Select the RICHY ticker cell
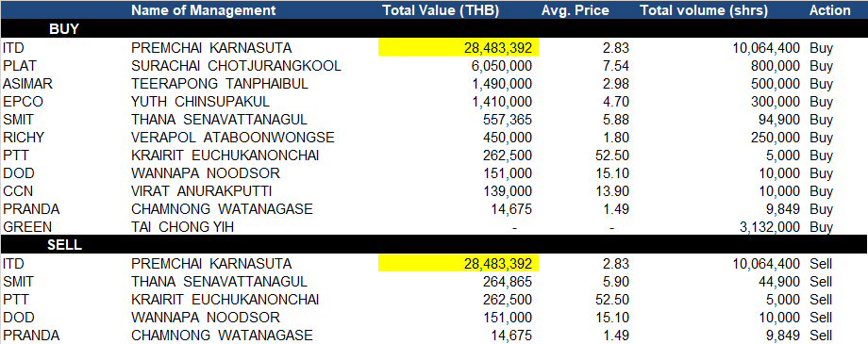Viewport: 868px width, 344px height. pyautogui.click(x=23, y=138)
